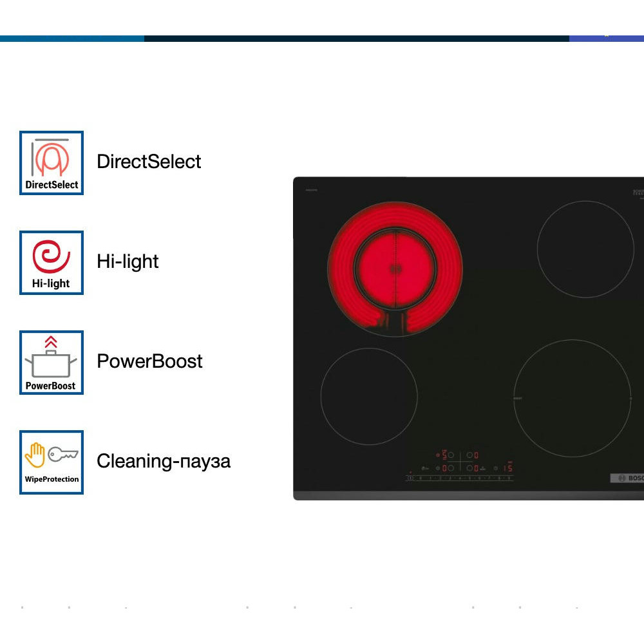Tap the power symbol left of scale
The width and height of the screenshot is (644, 644).
point(410,478)
